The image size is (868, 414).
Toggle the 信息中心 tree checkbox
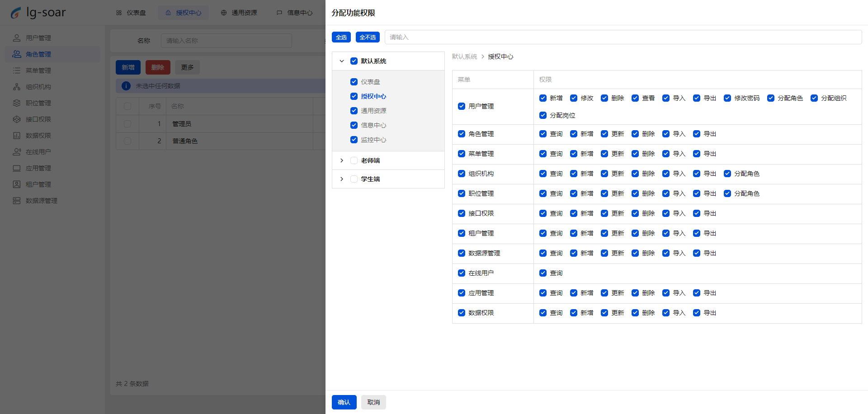(x=354, y=125)
